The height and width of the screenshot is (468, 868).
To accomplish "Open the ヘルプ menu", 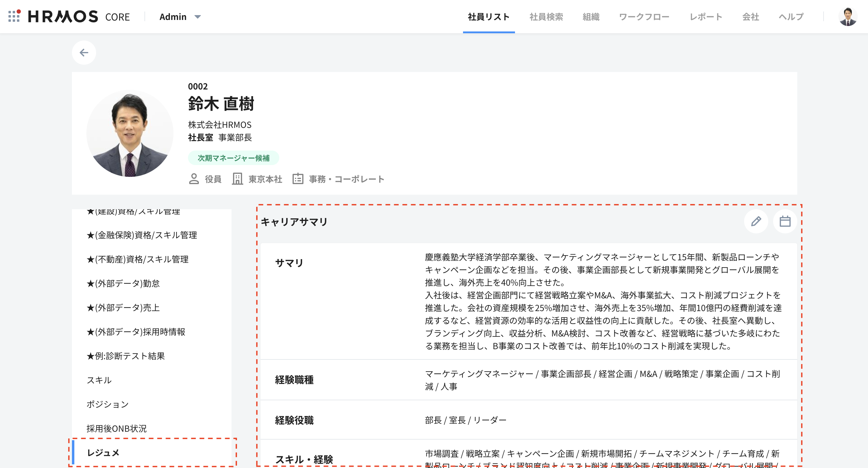I will 792,17.
